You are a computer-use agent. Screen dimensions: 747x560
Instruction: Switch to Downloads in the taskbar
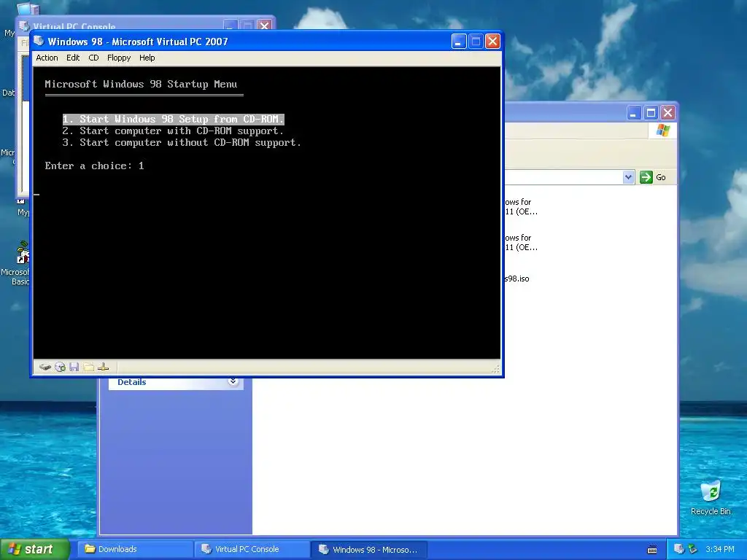[135, 549]
